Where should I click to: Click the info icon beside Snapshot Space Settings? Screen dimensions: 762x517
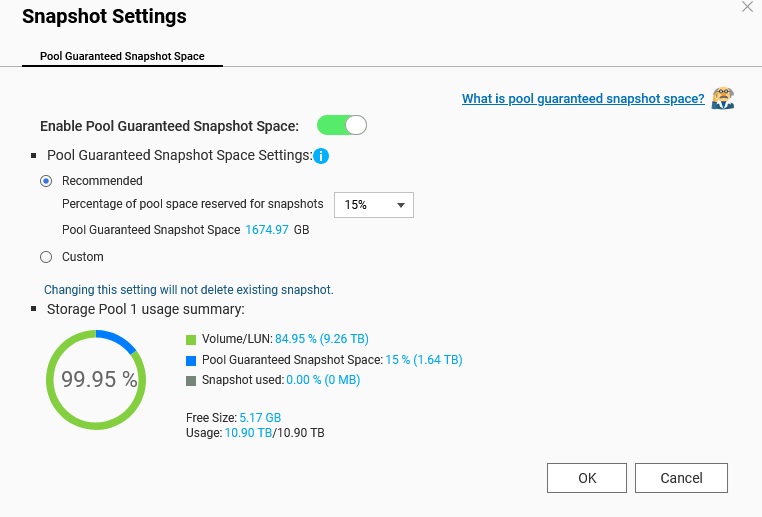coord(321,156)
